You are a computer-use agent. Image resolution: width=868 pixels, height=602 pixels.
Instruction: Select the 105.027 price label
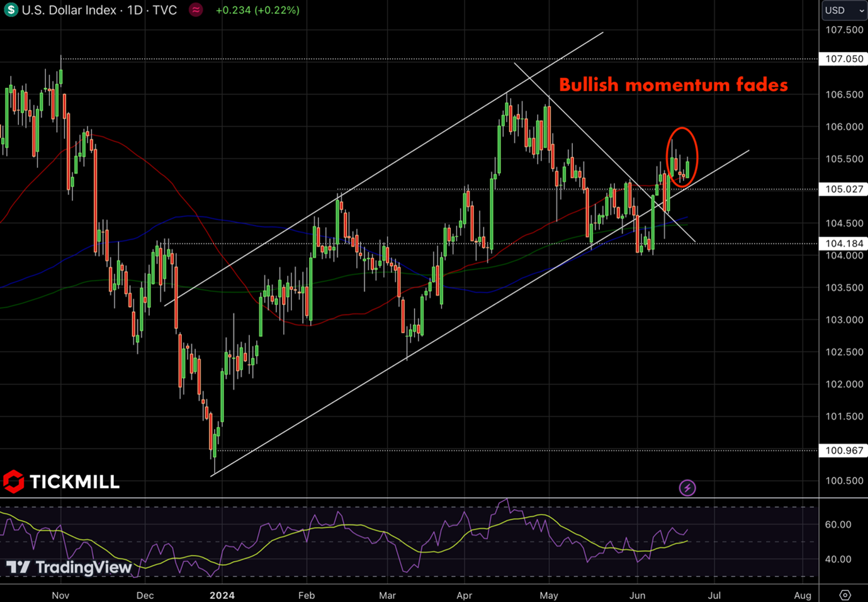pyautogui.click(x=843, y=189)
